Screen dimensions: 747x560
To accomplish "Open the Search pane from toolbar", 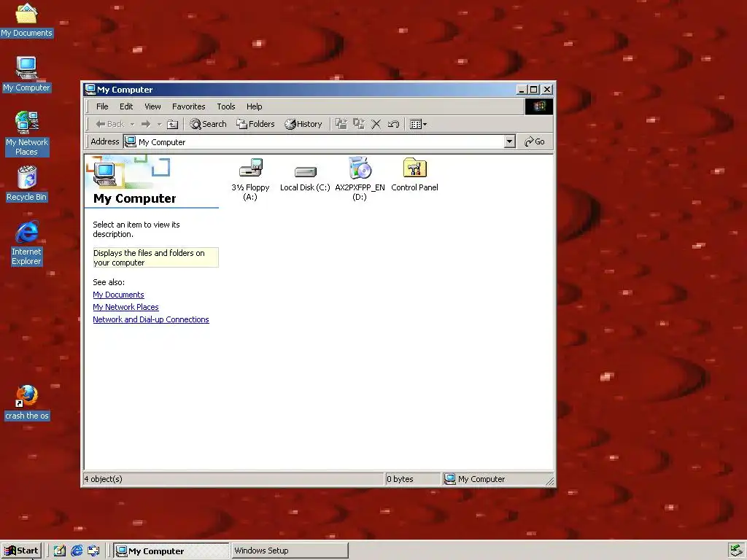I will click(208, 124).
